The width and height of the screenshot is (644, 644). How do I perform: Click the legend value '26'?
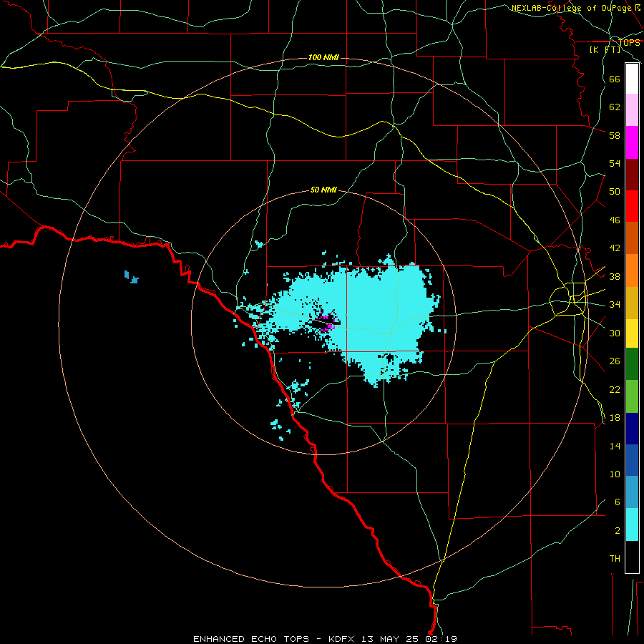pos(615,361)
